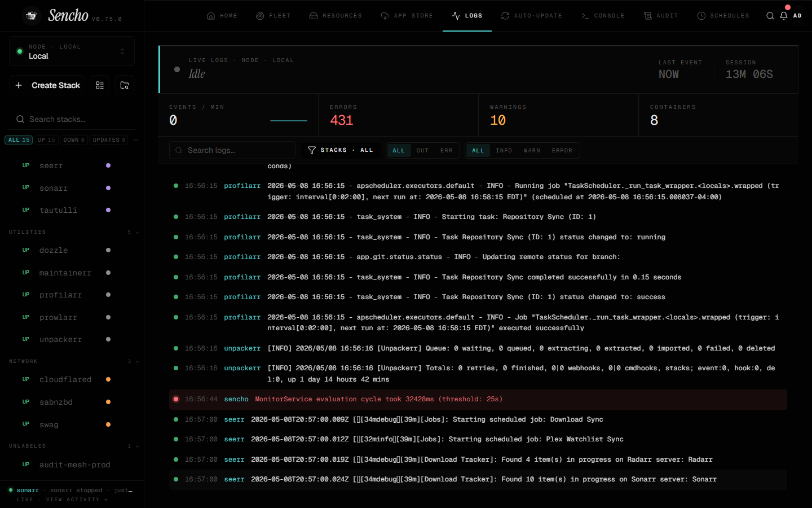This screenshot has height=508, width=812.
Task: Select the ALL 15 stack filter
Action: [x=19, y=140]
